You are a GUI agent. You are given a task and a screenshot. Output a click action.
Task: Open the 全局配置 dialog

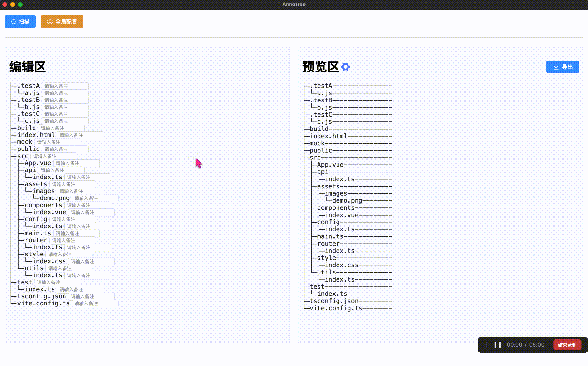tap(62, 22)
